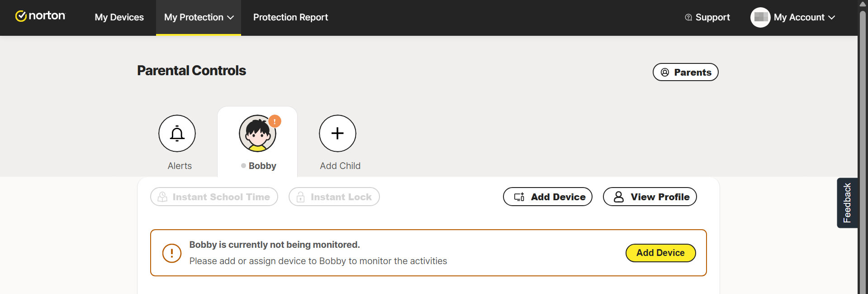The image size is (868, 294).
Task: Click the orange warning badge on Bobby
Action: click(x=275, y=121)
